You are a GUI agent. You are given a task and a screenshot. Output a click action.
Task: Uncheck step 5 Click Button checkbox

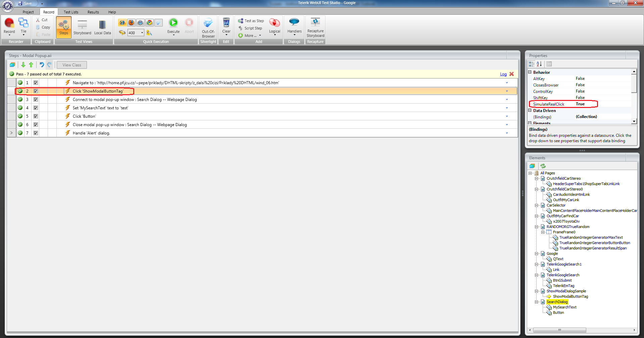point(36,116)
